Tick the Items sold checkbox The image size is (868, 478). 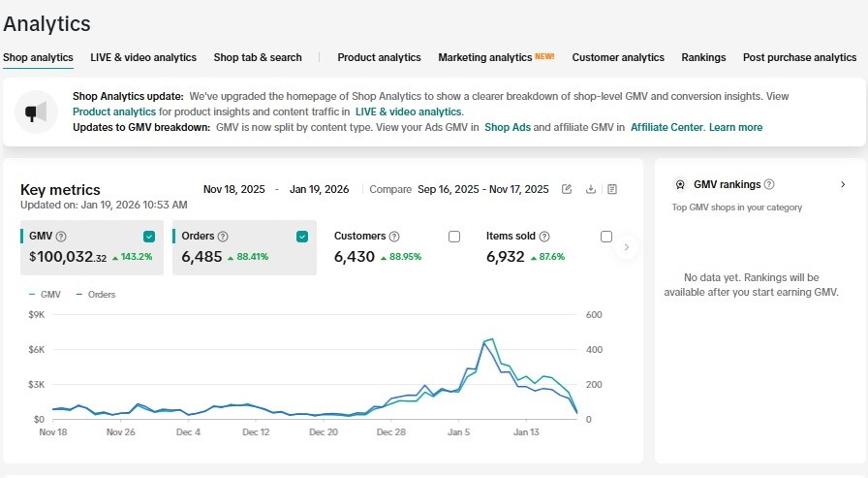[606, 237]
